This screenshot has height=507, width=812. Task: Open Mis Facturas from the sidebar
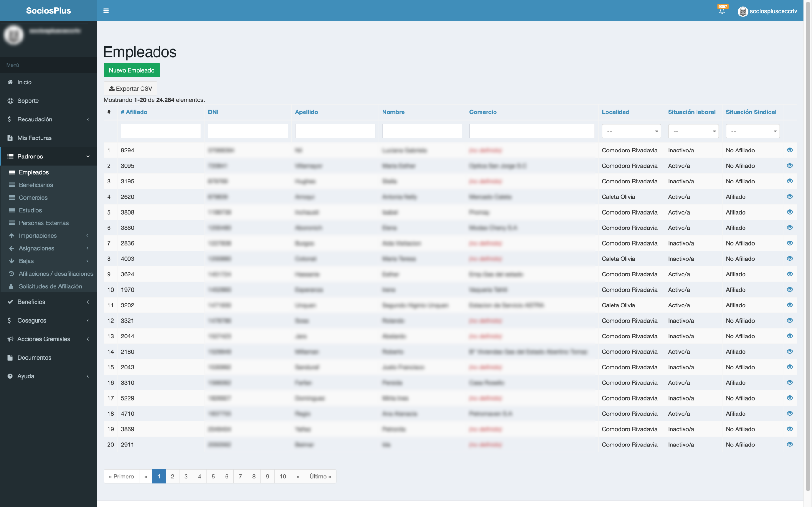(x=34, y=138)
